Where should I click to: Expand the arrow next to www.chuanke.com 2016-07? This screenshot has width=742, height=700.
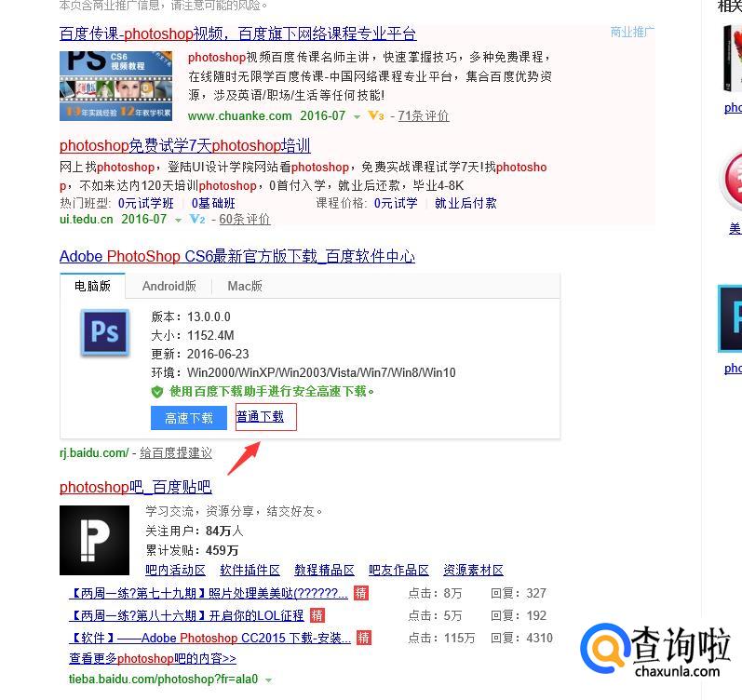tap(358, 117)
